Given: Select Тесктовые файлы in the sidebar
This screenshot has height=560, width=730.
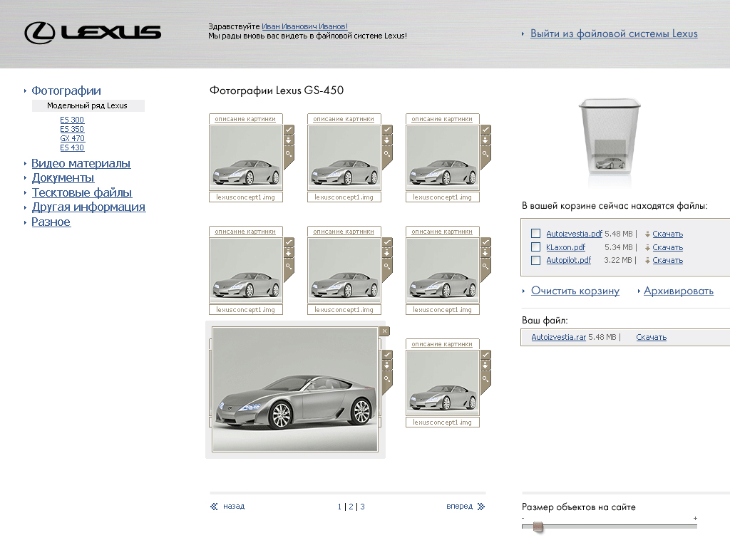Looking at the screenshot, I should click(81, 192).
